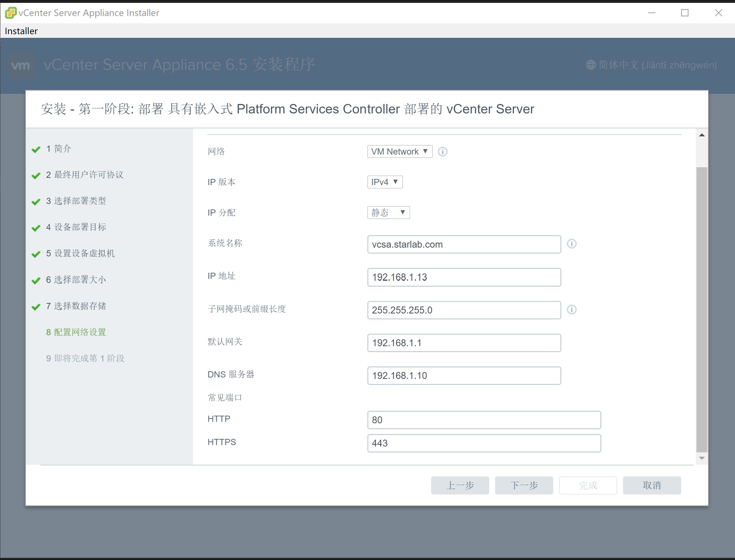Viewport: 735px width, 560px height.
Task: Click the default gateway field 192.168.1.1
Action: click(464, 343)
